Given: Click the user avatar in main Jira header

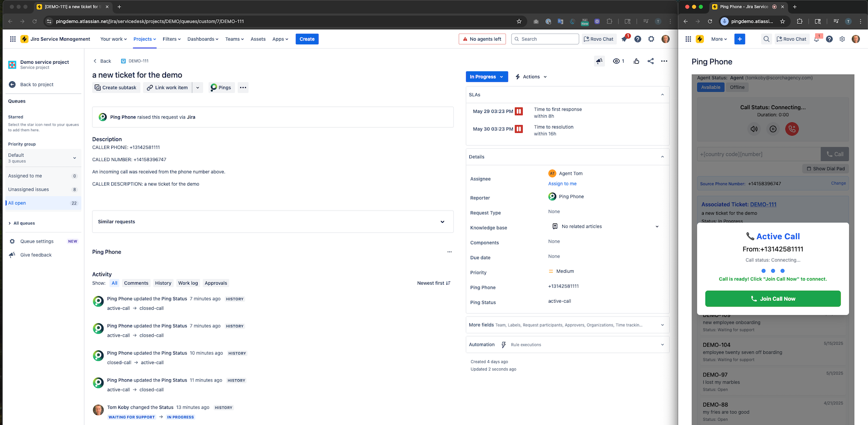Looking at the screenshot, I should click(x=666, y=39).
